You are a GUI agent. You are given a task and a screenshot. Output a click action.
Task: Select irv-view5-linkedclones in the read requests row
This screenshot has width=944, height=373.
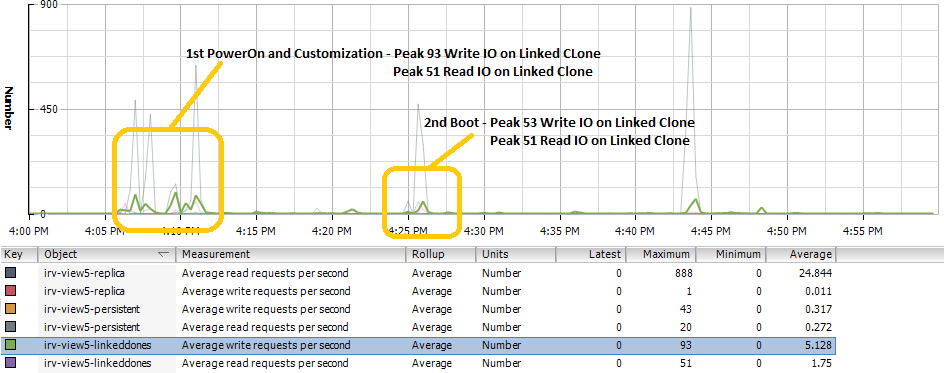point(98,363)
